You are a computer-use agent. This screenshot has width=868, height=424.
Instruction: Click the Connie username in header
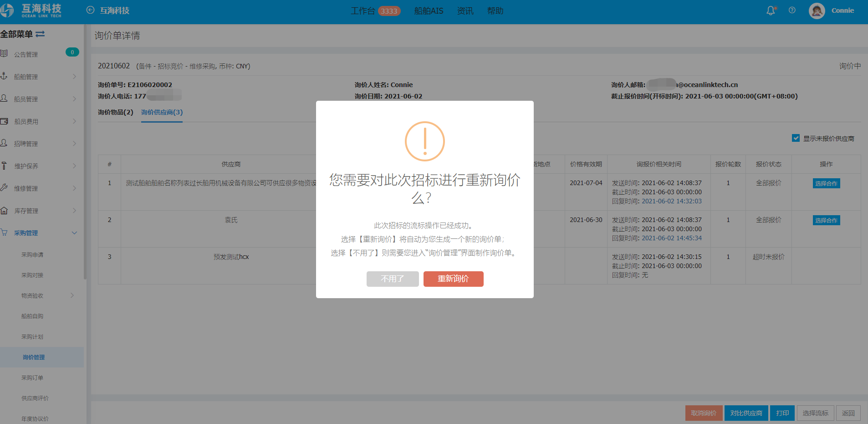point(842,10)
